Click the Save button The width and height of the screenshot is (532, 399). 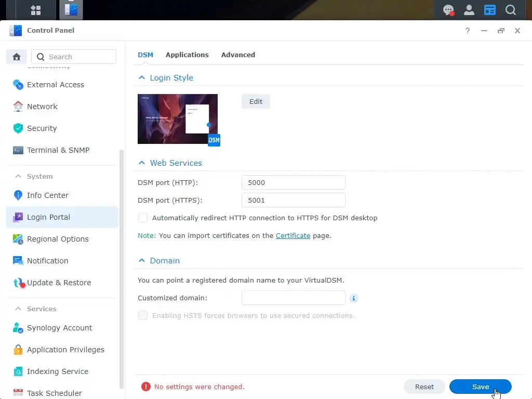(x=480, y=387)
